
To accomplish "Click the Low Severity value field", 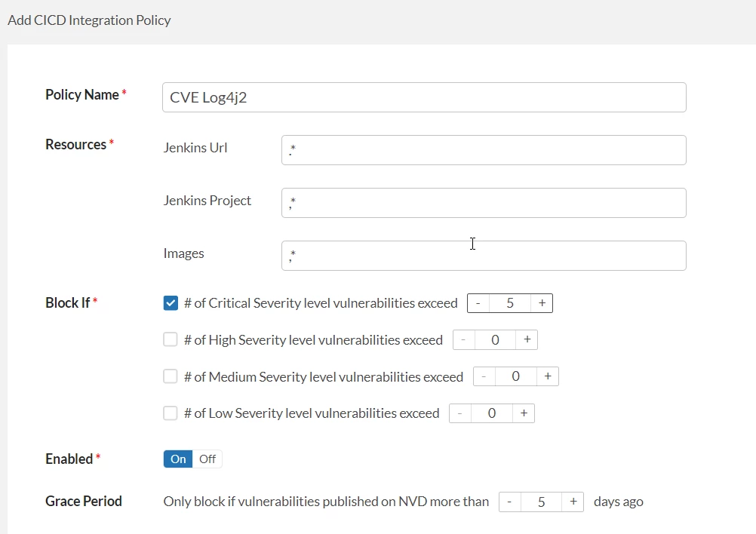I will point(491,413).
